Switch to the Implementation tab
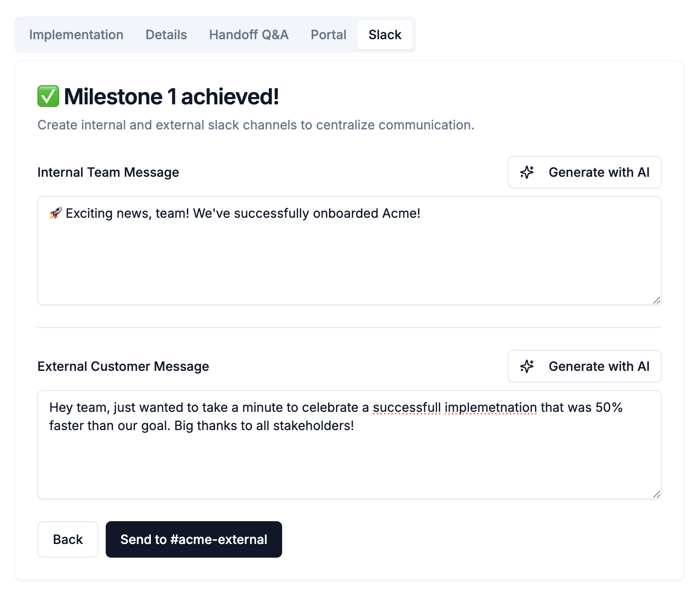The image size is (700, 595). pos(76,35)
